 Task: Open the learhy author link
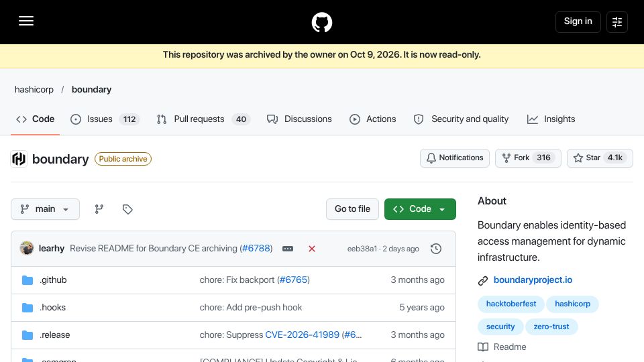(x=52, y=248)
